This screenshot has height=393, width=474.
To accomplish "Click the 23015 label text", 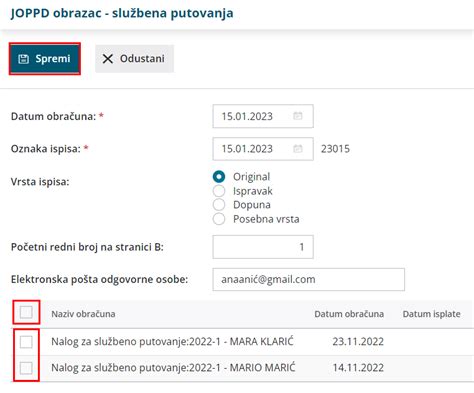I will tap(335, 149).
